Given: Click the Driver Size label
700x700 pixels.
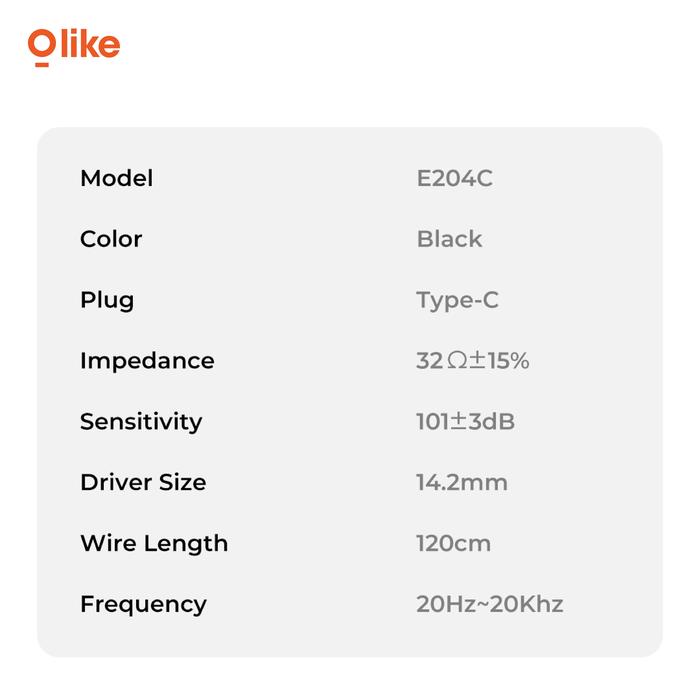Looking at the screenshot, I should tap(143, 483).
